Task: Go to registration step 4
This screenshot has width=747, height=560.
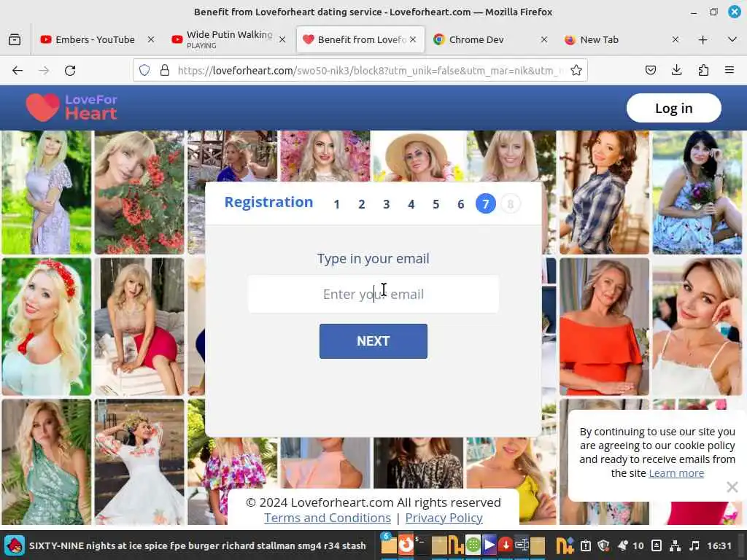Action: pos(411,204)
